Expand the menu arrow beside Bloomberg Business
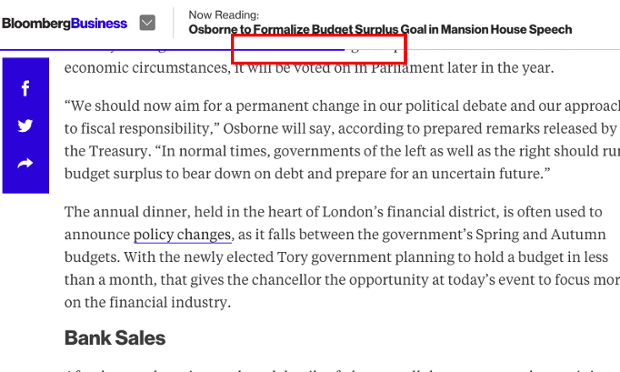The height and width of the screenshot is (372, 620). pyautogui.click(x=147, y=23)
